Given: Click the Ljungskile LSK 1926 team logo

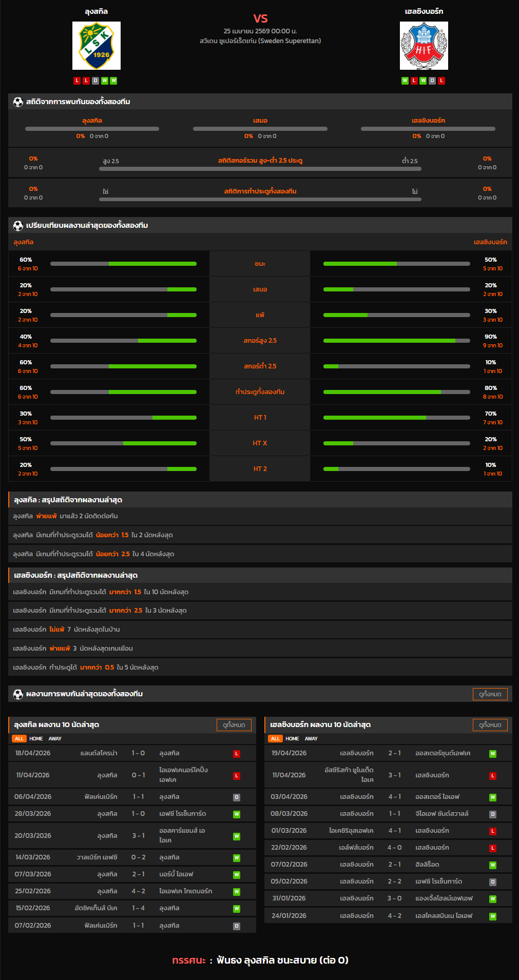Looking at the screenshot, I should 97,46.
